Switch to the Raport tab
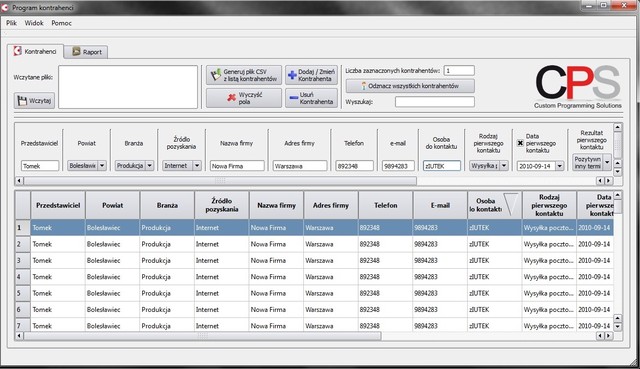Screen dimensions: 640x369 (x=87, y=52)
